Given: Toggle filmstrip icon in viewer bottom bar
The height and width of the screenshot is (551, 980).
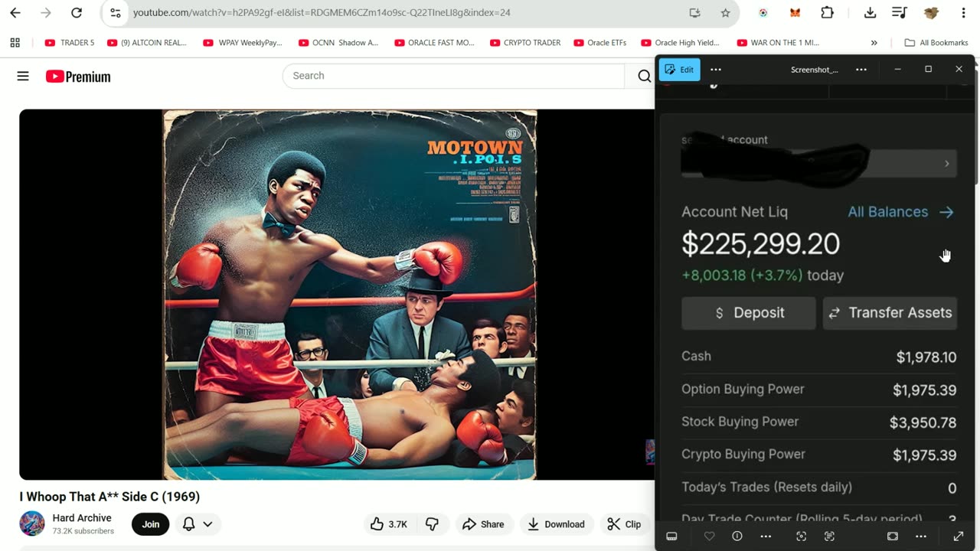Looking at the screenshot, I should click(x=671, y=536).
